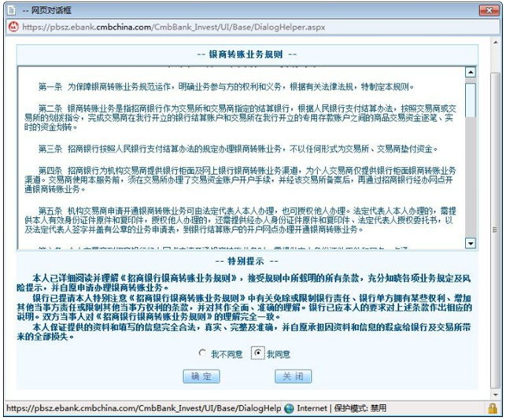Click the padlock icon in status bar

click(493, 408)
